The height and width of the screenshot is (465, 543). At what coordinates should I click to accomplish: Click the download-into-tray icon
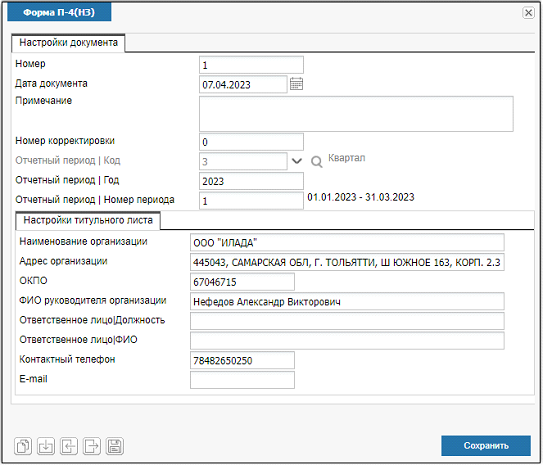point(46,446)
